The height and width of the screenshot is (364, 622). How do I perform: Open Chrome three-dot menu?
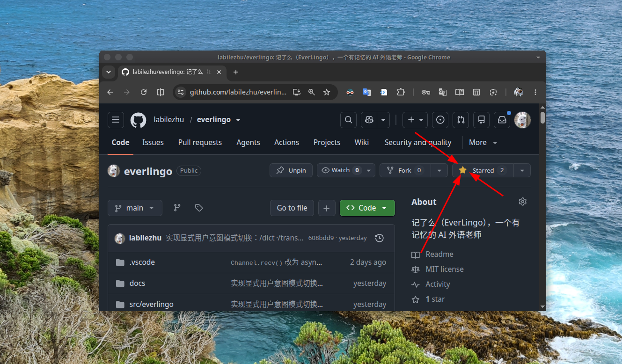click(x=535, y=92)
